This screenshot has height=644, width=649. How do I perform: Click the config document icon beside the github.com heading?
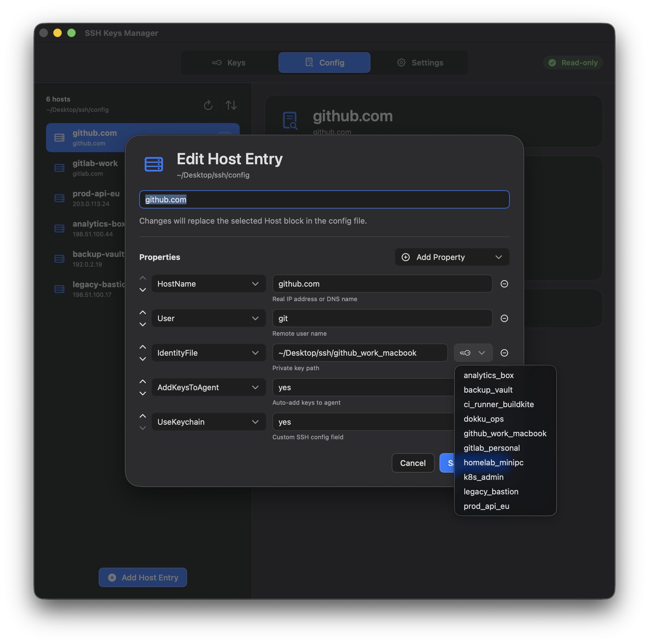[290, 120]
